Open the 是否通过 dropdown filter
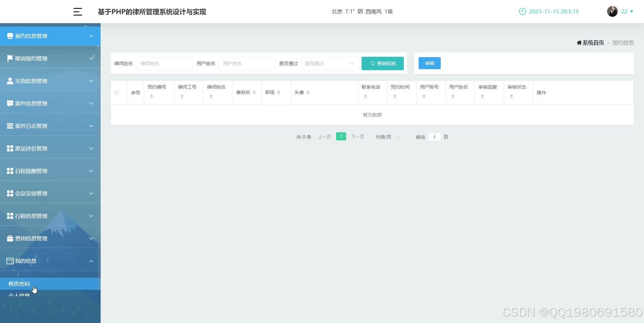 pyautogui.click(x=329, y=63)
